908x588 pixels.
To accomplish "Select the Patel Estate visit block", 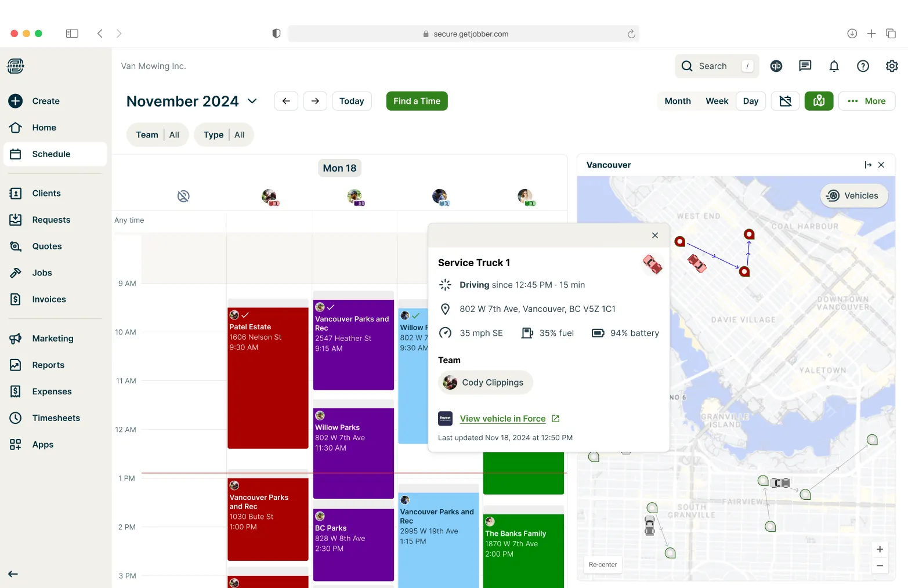I will click(x=268, y=378).
